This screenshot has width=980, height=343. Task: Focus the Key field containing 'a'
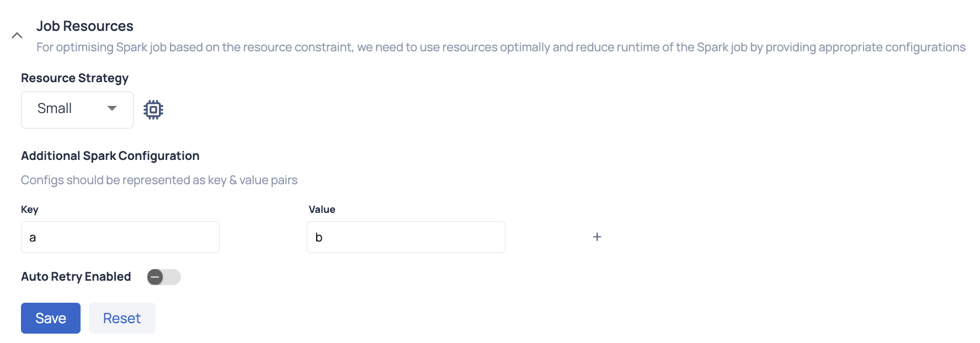120,237
